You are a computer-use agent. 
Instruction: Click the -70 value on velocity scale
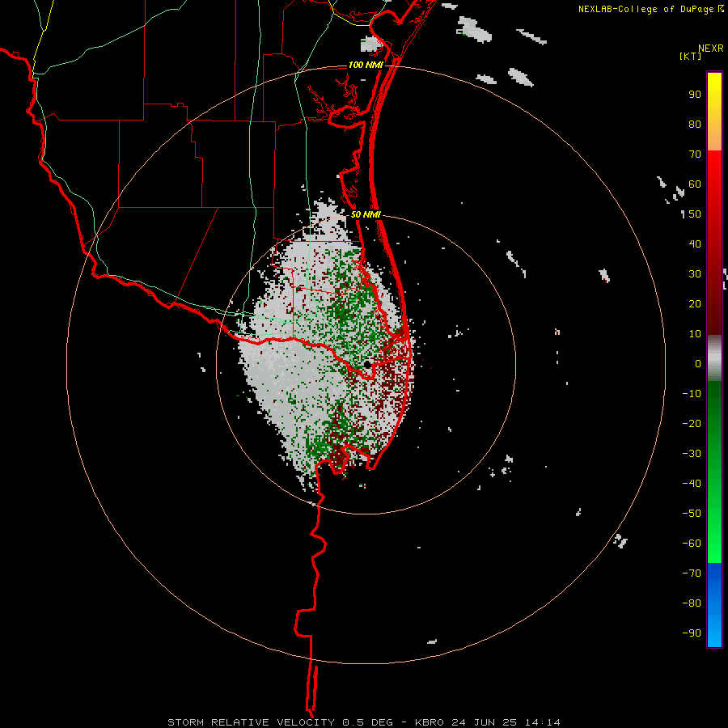(x=692, y=573)
